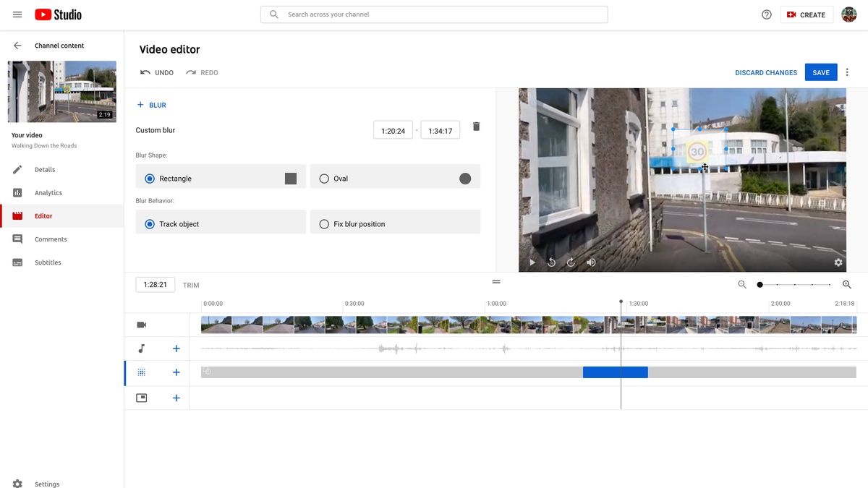Click the audio track music note icon
The image size is (868, 488).
point(142,348)
